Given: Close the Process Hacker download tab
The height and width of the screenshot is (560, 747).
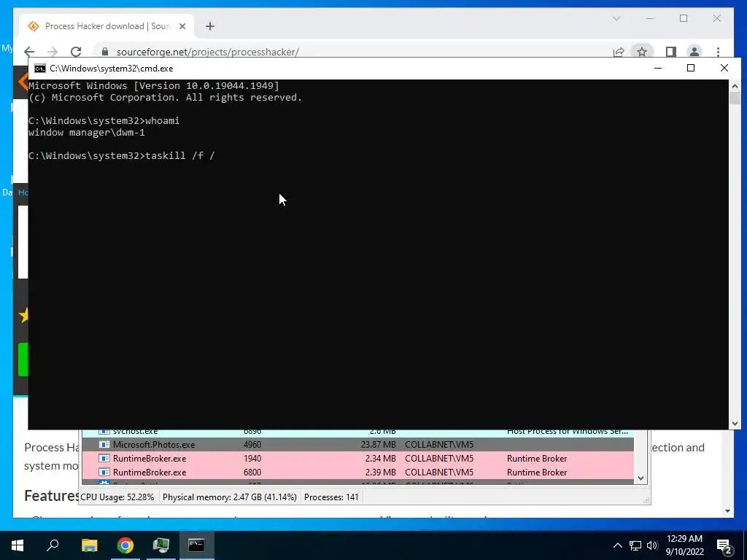Looking at the screenshot, I should (x=182, y=26).
